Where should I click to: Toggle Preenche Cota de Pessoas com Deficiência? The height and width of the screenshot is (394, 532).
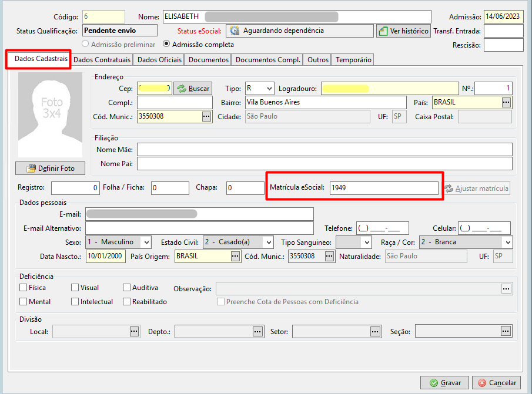[221, 301]
